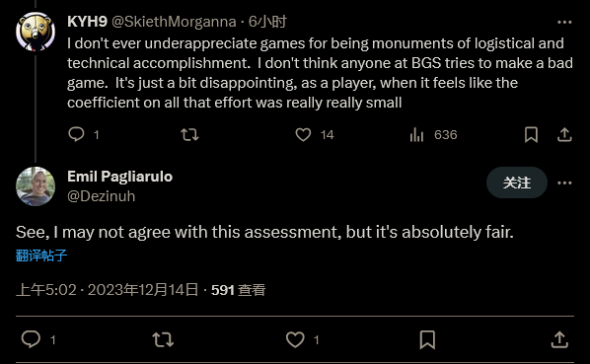This screenshot has width=590, height=364.
Task: Share Emil Pagliarulo's tweet
Action: point(559,339)
